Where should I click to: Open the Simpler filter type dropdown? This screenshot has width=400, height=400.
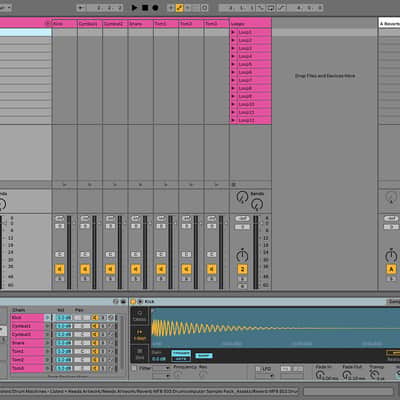coord(161,368)
